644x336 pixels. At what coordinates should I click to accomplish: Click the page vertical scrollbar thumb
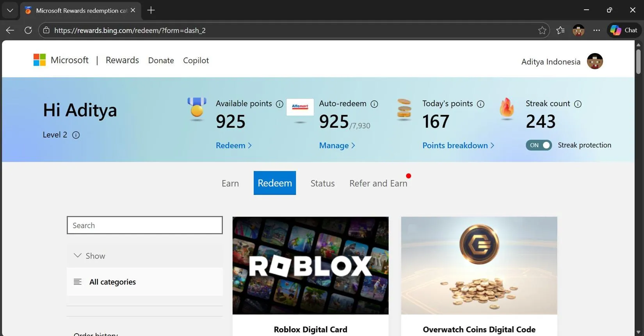tap(639, 61)
